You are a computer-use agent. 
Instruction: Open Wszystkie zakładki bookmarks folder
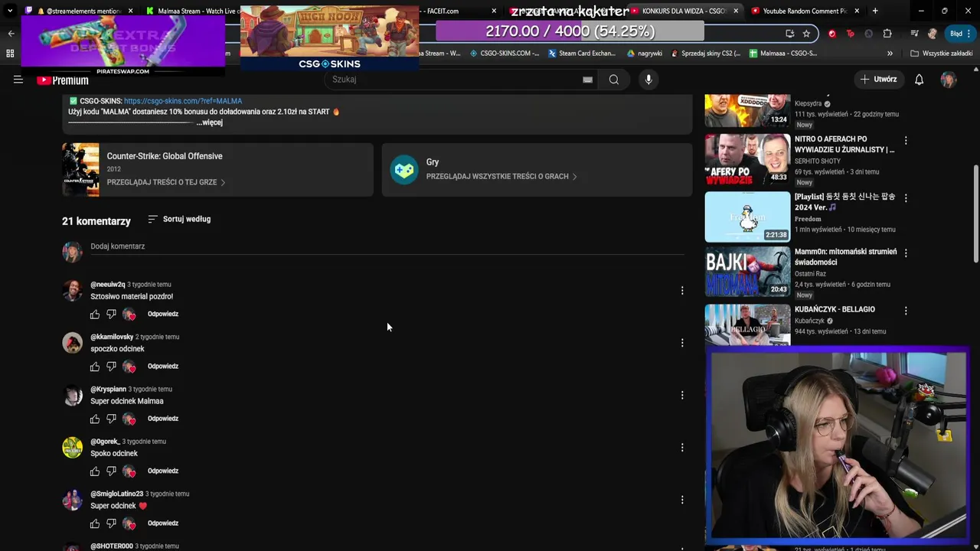(941, 54)
